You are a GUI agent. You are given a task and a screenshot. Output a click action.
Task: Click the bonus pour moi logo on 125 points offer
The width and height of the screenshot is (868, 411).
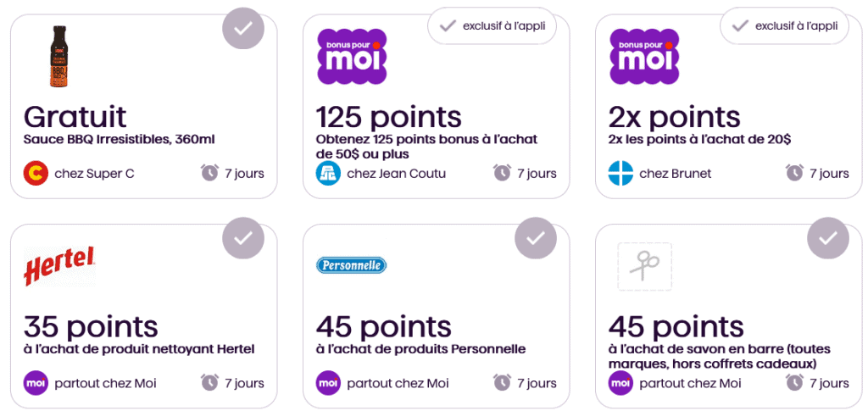pyautogui.click(x=352, y=56)
